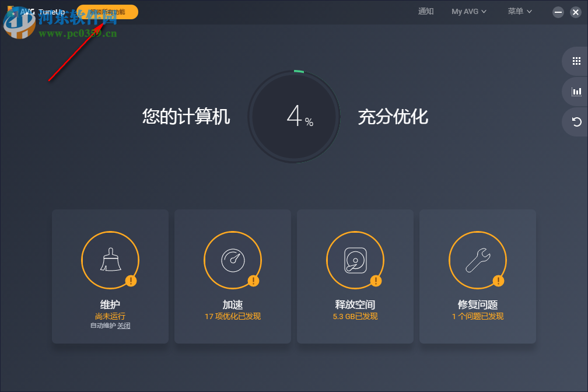
Task: Click the exclamation badge on Maintenance circle
Action: [132, 281]
